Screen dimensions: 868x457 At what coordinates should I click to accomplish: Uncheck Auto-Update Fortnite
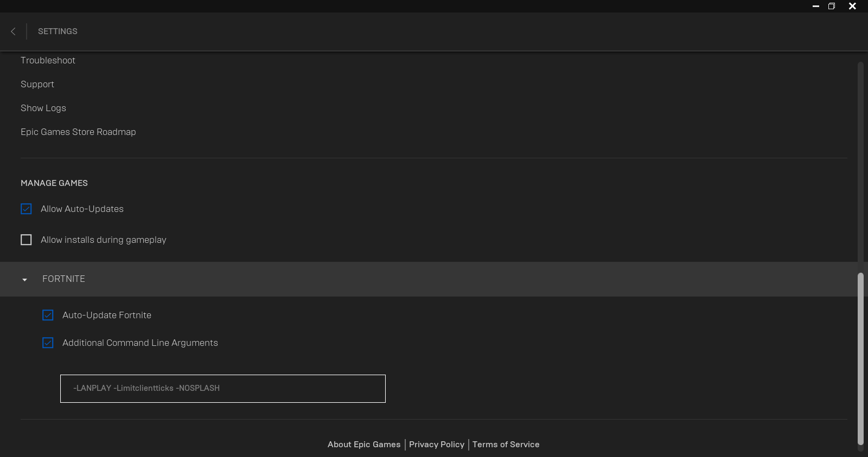48,315
